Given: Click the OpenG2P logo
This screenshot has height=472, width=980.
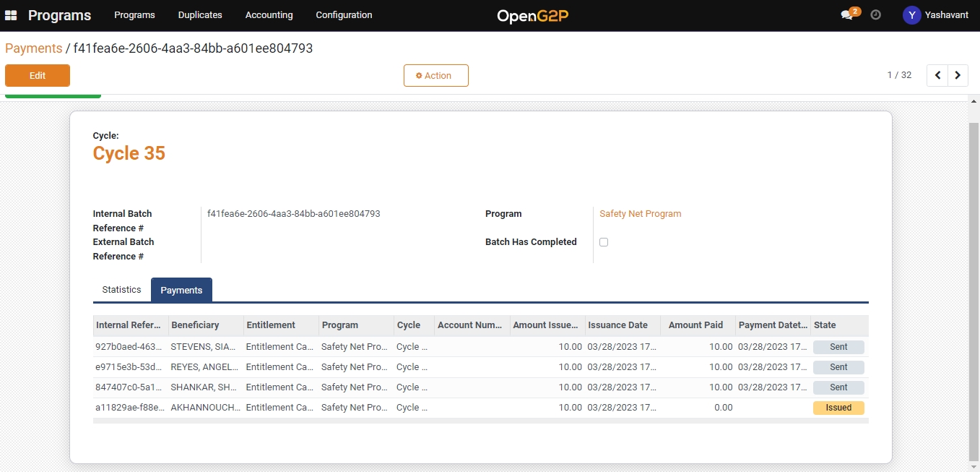Looking at the screenshot, I should 533,16.
